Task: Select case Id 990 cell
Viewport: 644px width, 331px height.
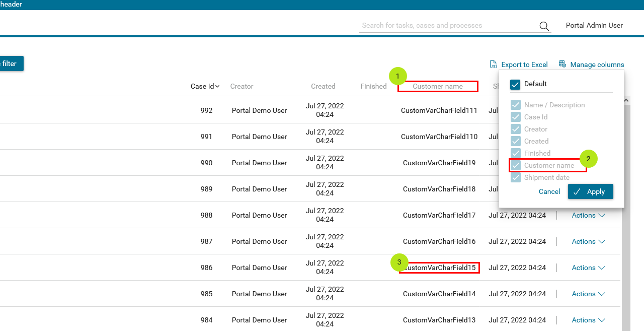Action: point(206,163)
